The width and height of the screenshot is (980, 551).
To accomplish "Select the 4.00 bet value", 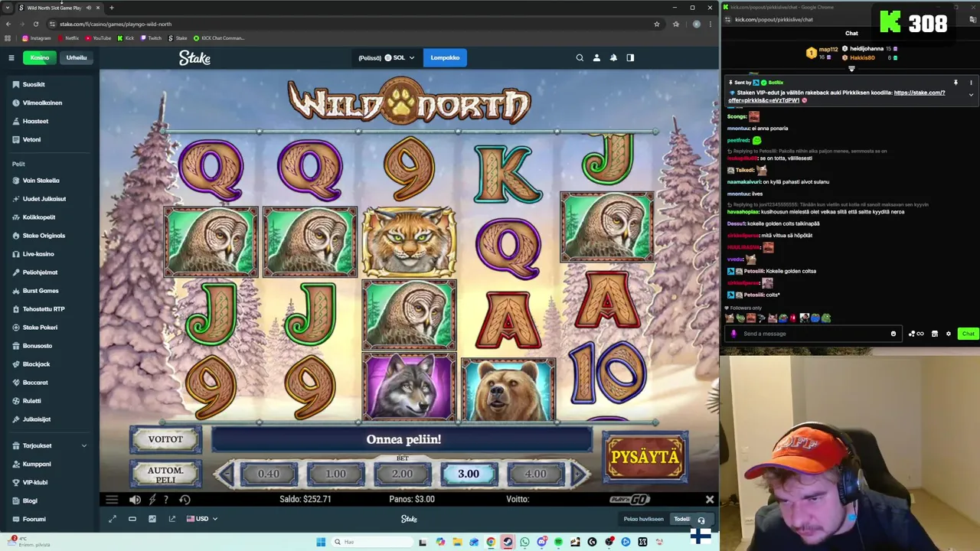I will pos(535,474).
